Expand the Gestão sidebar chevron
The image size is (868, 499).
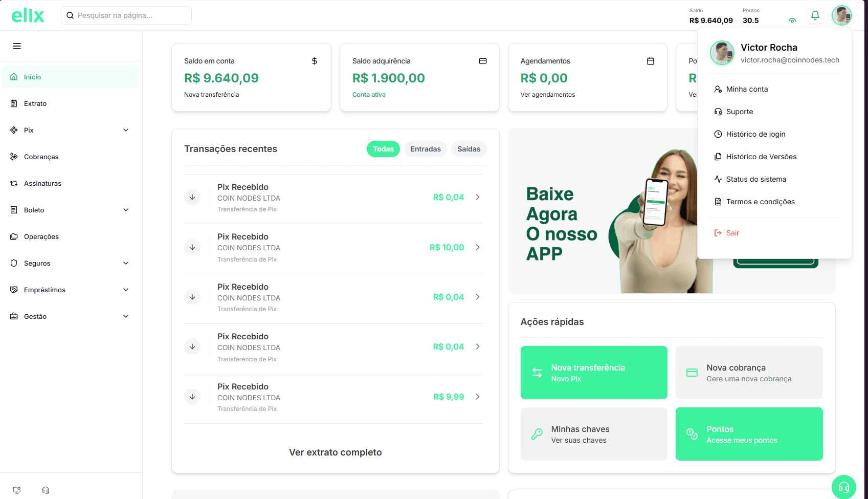pyautogui.click(x=126, y=316)
